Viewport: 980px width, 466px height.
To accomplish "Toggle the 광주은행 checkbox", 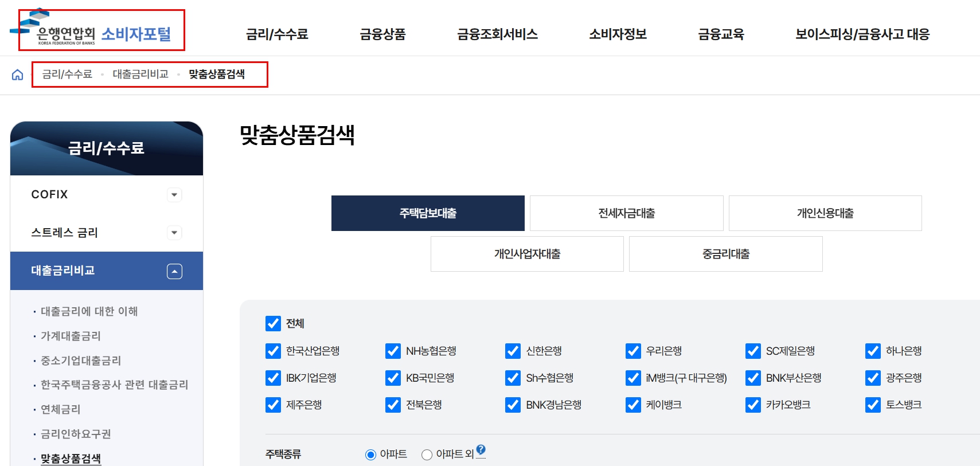I will tap(873, 378).
